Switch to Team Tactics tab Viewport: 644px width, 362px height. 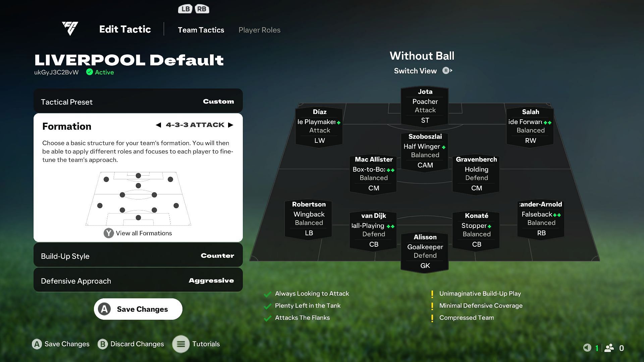(201, 29)
